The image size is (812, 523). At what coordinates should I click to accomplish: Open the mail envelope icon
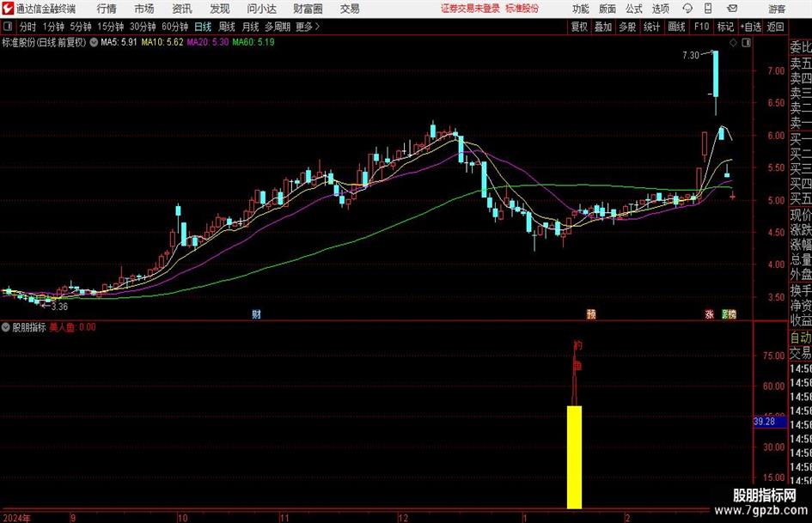(732, 9)
